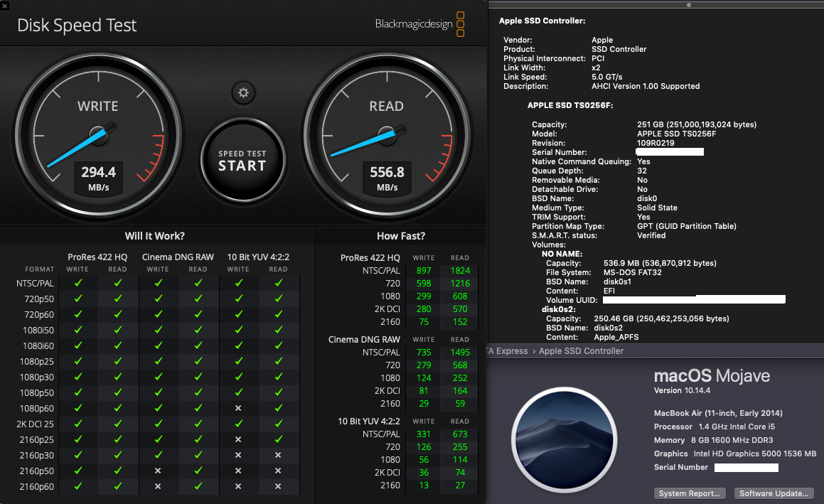824x504 pixels.
Task: Select the 1495 Cinema DNG NTSC/PAL read value
Action: [x=460, y=352]
